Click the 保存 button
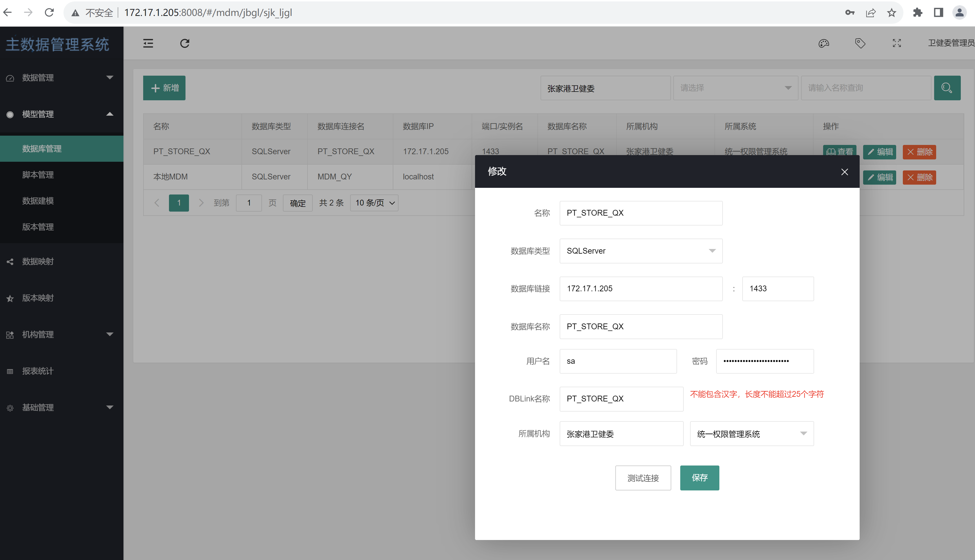This screenshot has height=560, width=975. (699, 478)
